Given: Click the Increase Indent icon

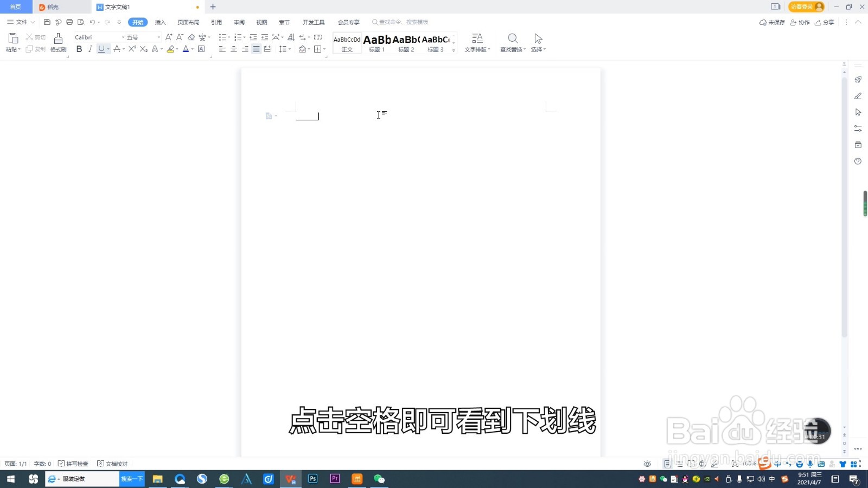Looking at the screenshot, I should click(264, 37).
